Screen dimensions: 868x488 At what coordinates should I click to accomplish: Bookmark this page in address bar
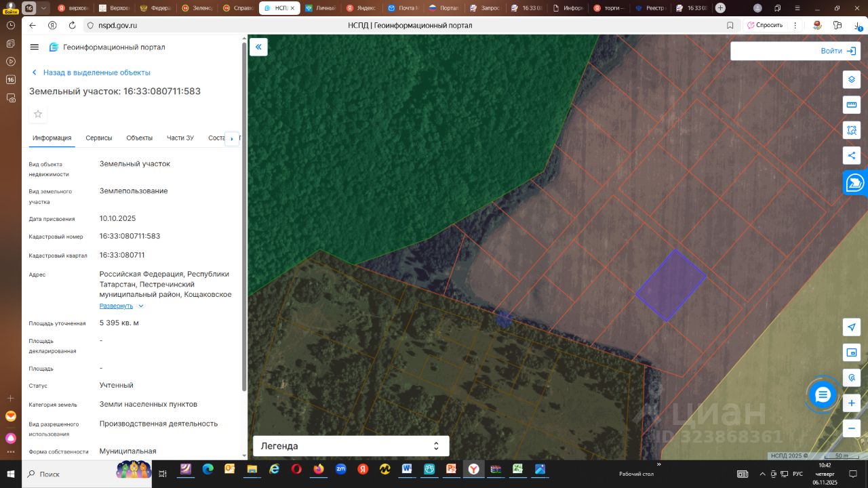[730, 25]
